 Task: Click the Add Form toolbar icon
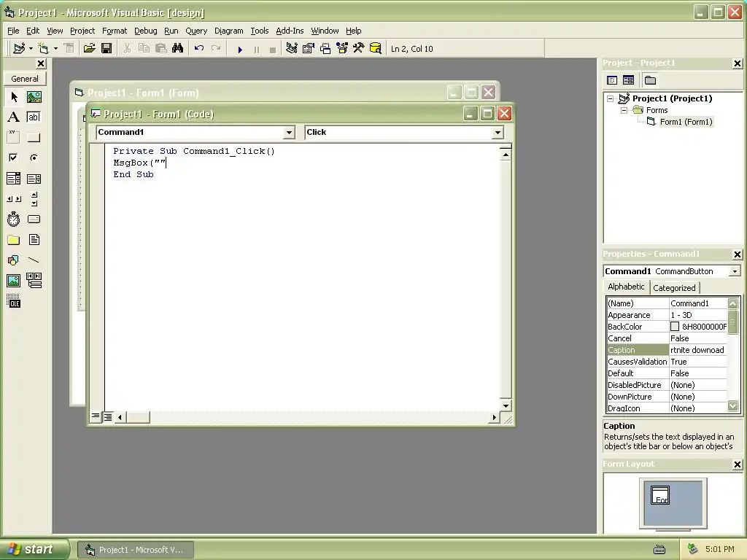pyautogui.click(x=43, y=49)
